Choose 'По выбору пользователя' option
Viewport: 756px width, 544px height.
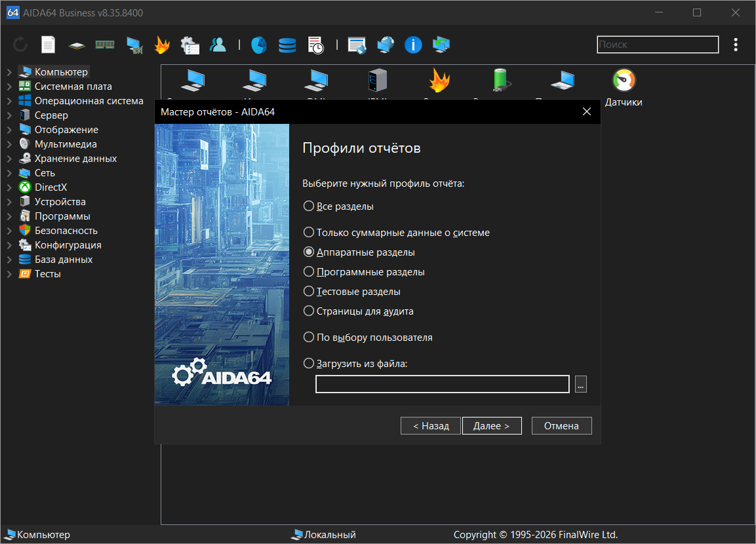tap(368, 338)
